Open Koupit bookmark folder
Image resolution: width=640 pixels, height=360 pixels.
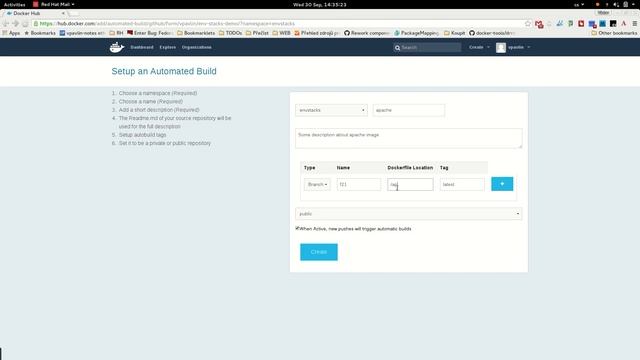454,33
